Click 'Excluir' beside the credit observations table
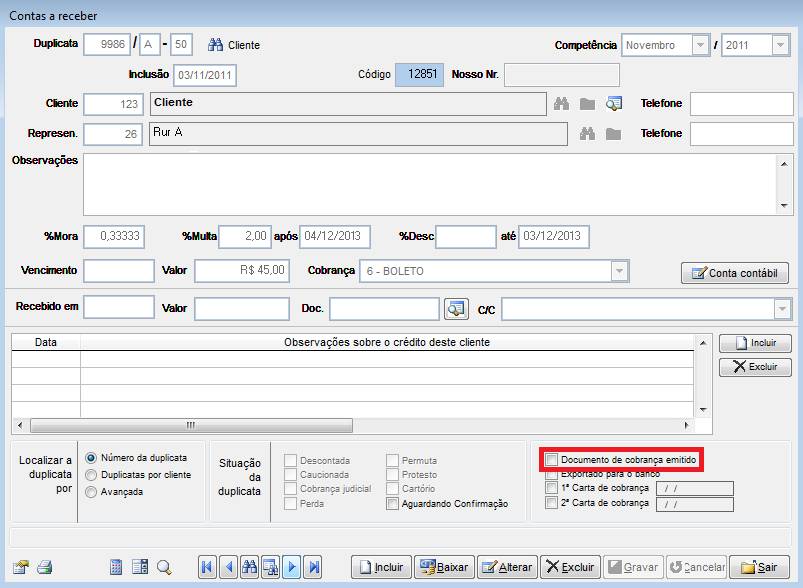Viewport: 803px width, 588px height. [755, 367]
